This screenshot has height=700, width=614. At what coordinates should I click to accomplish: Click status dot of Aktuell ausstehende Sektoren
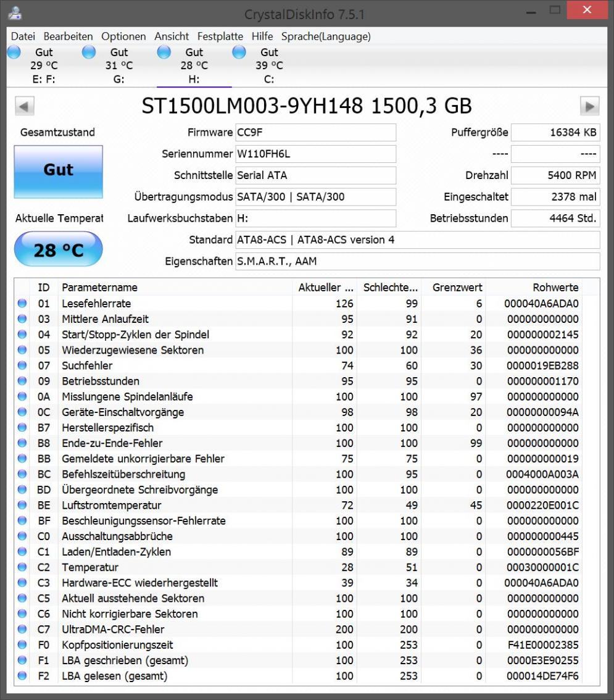pyautogui.click(x=22, y=598)
